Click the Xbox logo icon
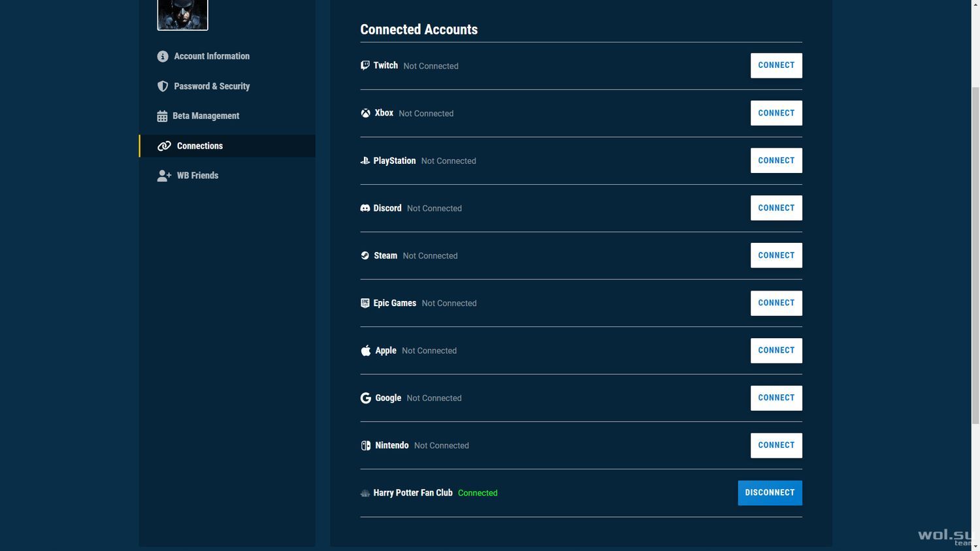 (366, 113)
